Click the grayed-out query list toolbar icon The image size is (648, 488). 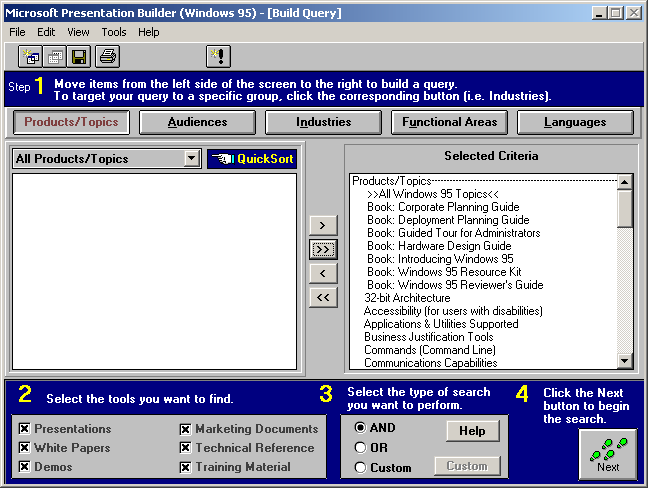tap(55, 57)
